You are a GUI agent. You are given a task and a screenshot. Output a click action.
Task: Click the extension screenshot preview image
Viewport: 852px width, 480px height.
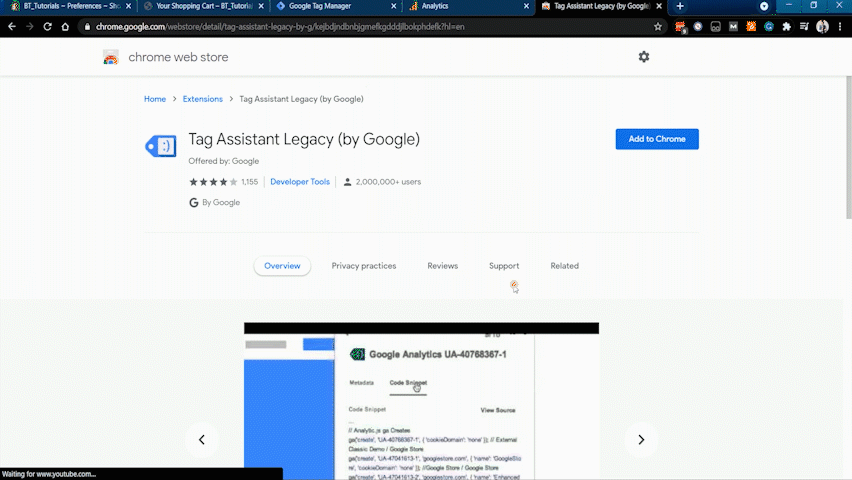point(421,401)
